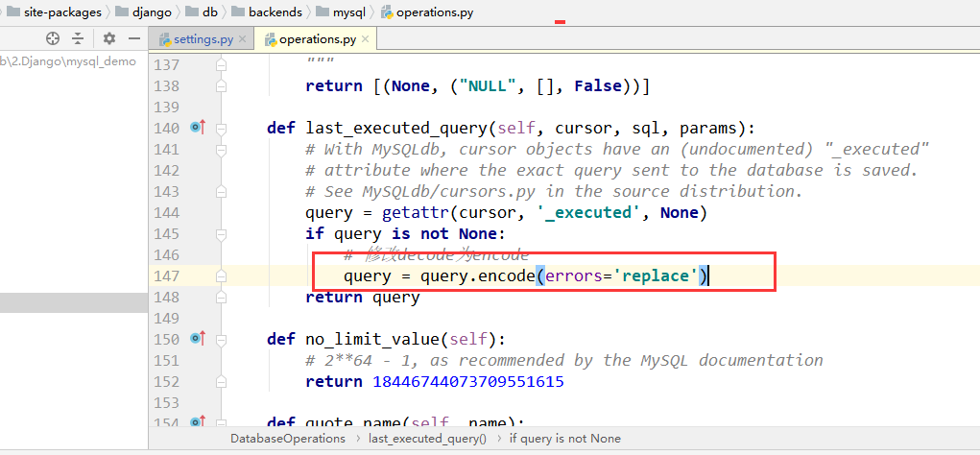Click 'if query is not None' bottom breadcrumb
The image size is (980, 455).
tap(565, 439)
